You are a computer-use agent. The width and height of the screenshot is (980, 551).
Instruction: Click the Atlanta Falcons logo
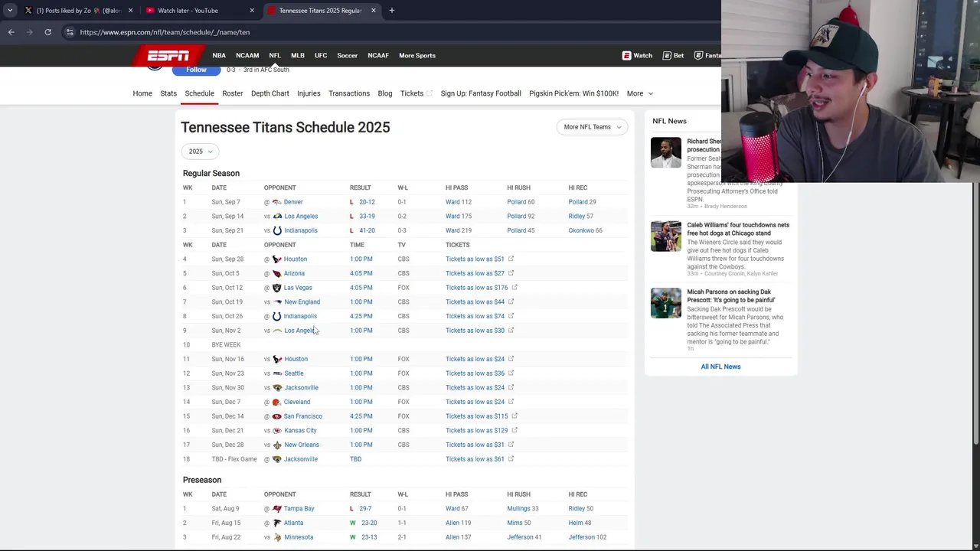(x=277, y=523)
